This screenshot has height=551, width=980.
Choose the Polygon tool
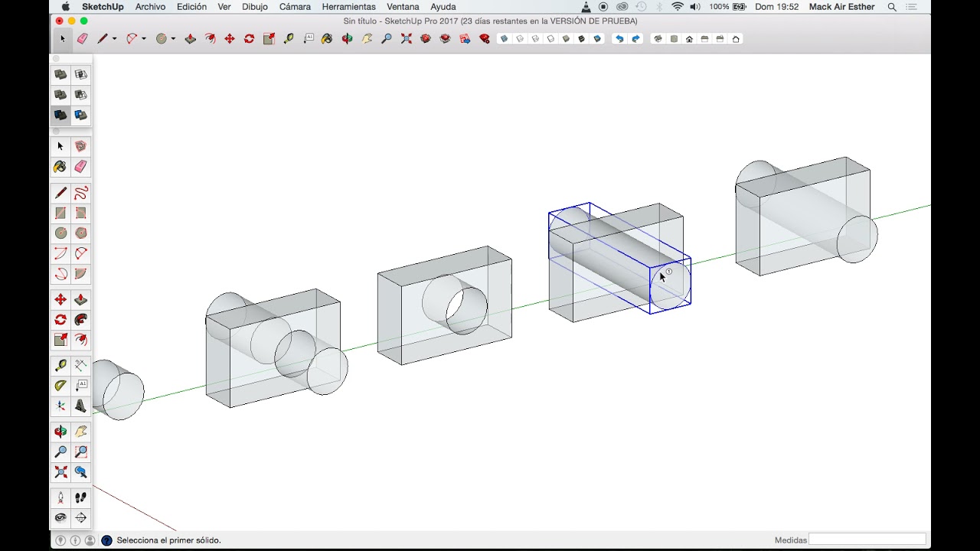point(80,233)
